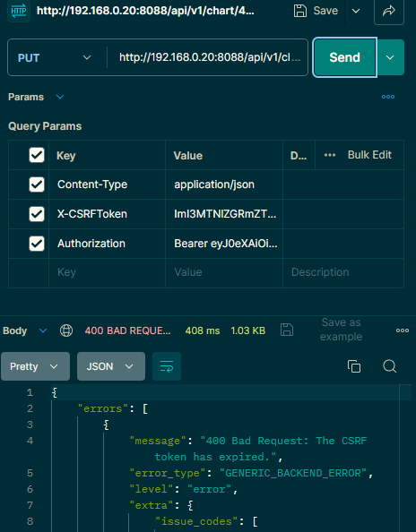Toggle the word wrap lines icon

tap(167, 366)
